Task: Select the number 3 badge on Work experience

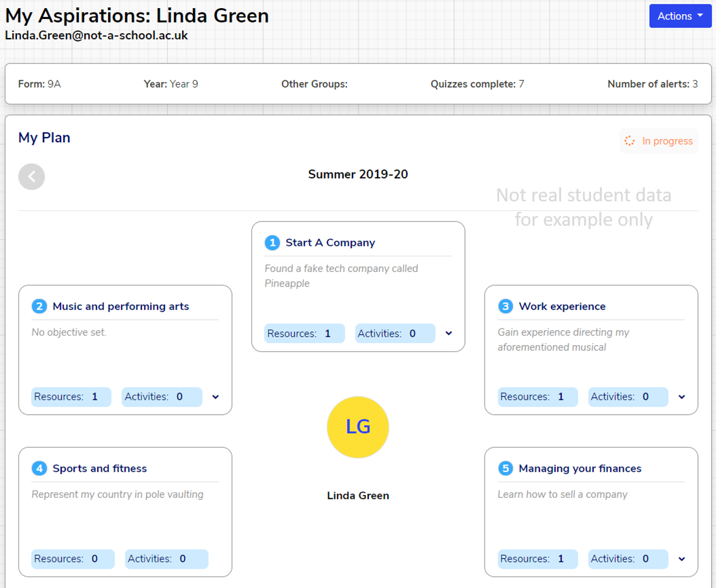Action: (505, 306)
